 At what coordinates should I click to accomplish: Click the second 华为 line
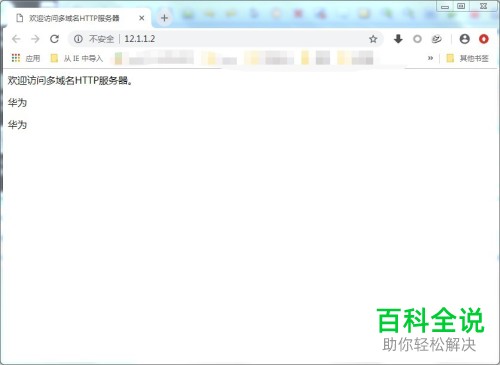click(x=17, y=125)
